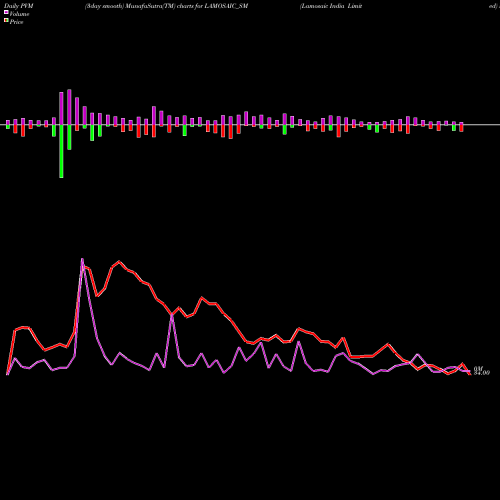
Task: Click the 0M volume value label
Action: point(478,368)
